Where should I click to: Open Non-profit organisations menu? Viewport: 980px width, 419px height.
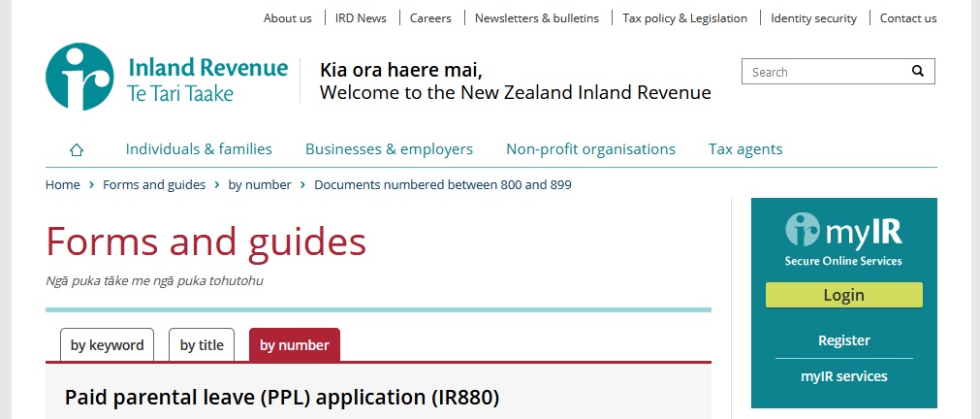point(590,149)
